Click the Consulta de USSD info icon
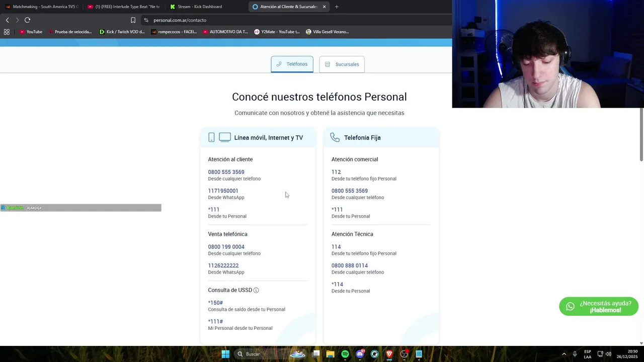 click(256, 290)
